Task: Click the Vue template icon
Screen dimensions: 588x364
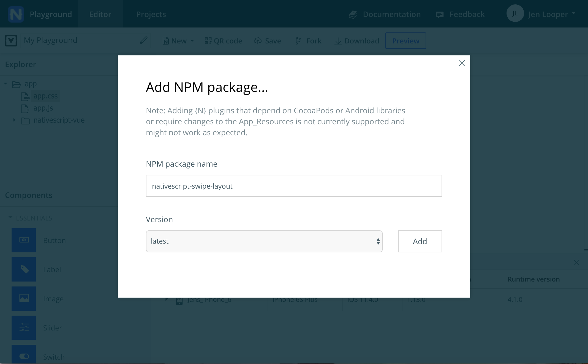Action: (x=11, y=41)
